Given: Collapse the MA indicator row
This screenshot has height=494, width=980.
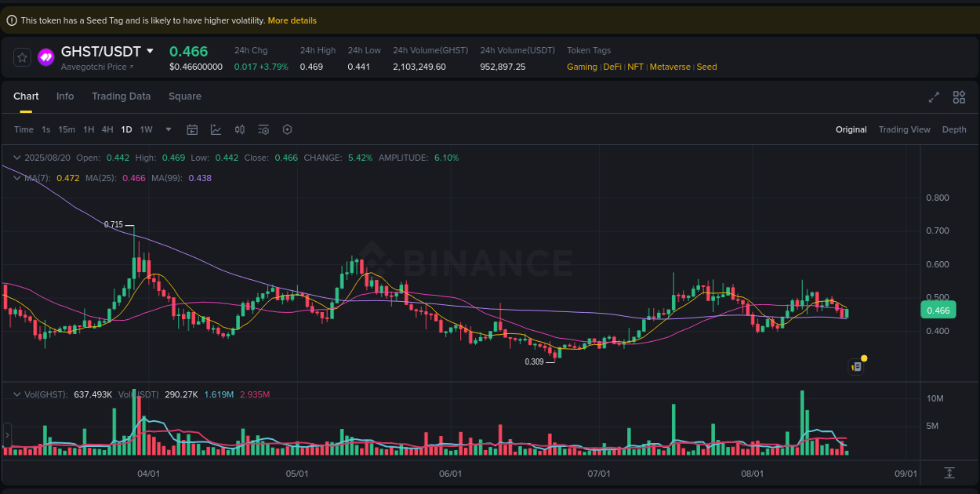Looking at the screenshot, I should pyautogui.click(x=16, y=178).
